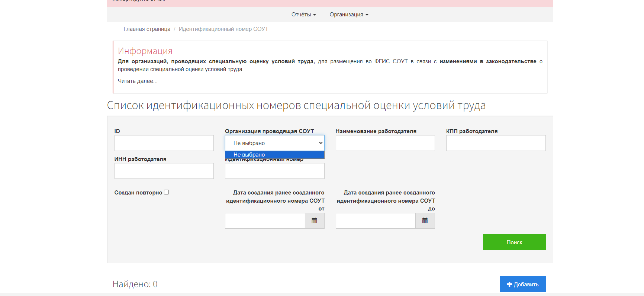Click the date 'до' text field
This screenshot has width=644, height=296.
coord(376,221)
